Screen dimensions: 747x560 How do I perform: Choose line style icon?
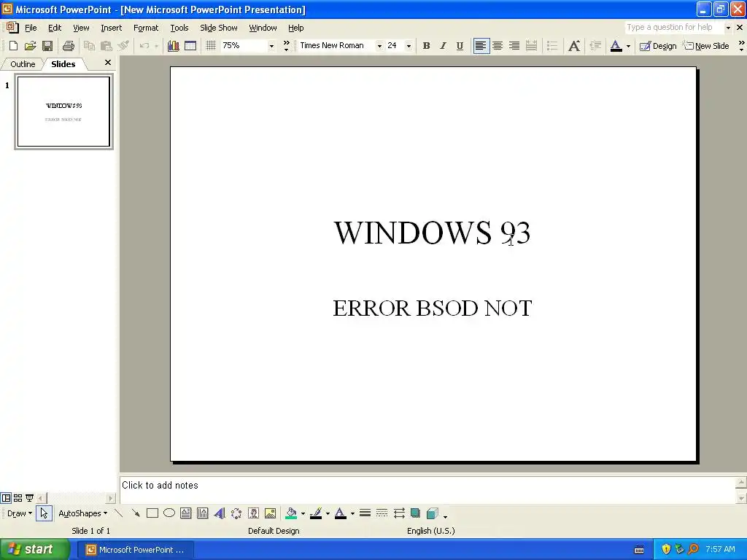(365, 513)
